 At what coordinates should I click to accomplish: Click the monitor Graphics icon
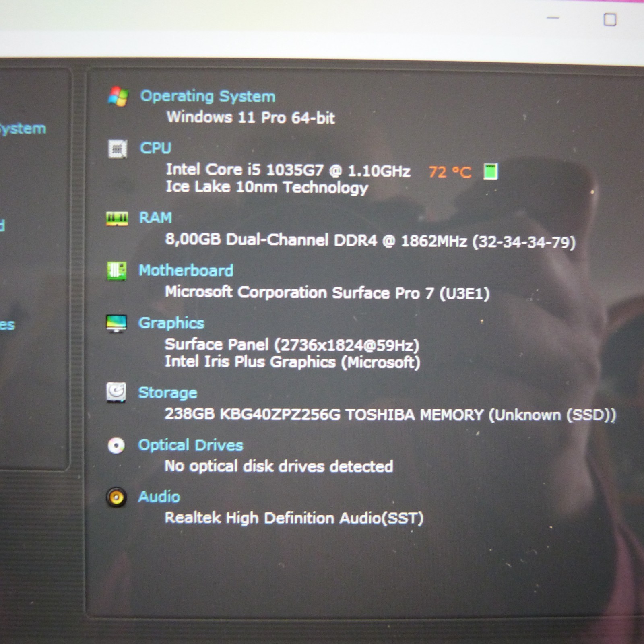[116, 324]
